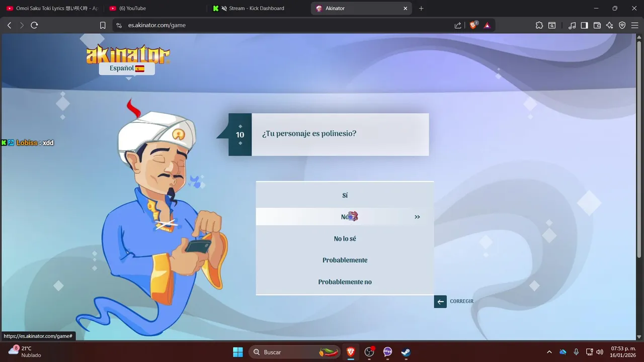This screenshot has width=644, height=362.
Task: Open the site settings icon beside the URL
Action: [x=119, y=25]
